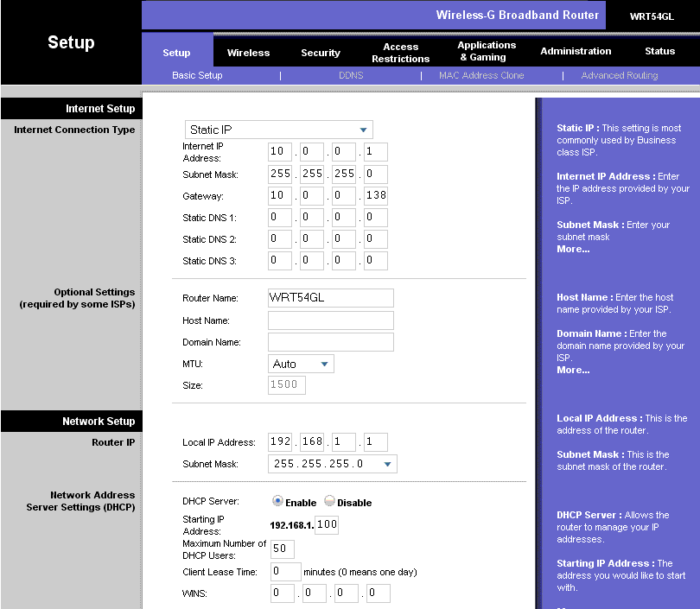Click the 'Wireless-G Broadband Router' banner title
The height and width of the screenshot is (609, 700).
517,16
